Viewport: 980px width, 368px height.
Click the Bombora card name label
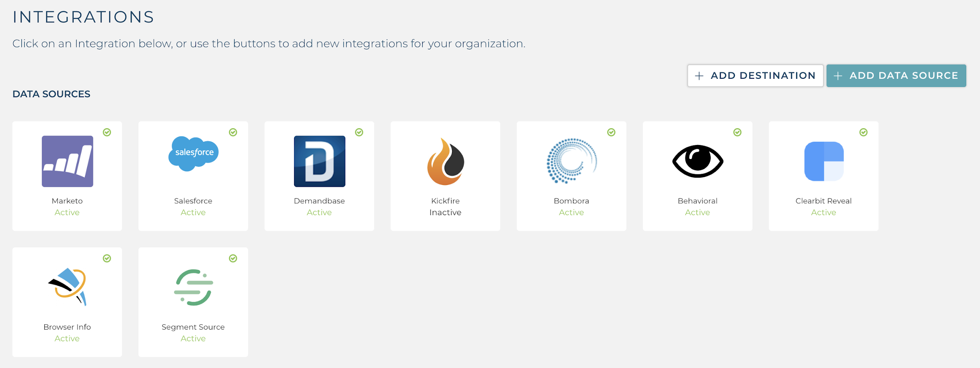tap(572, 201)
